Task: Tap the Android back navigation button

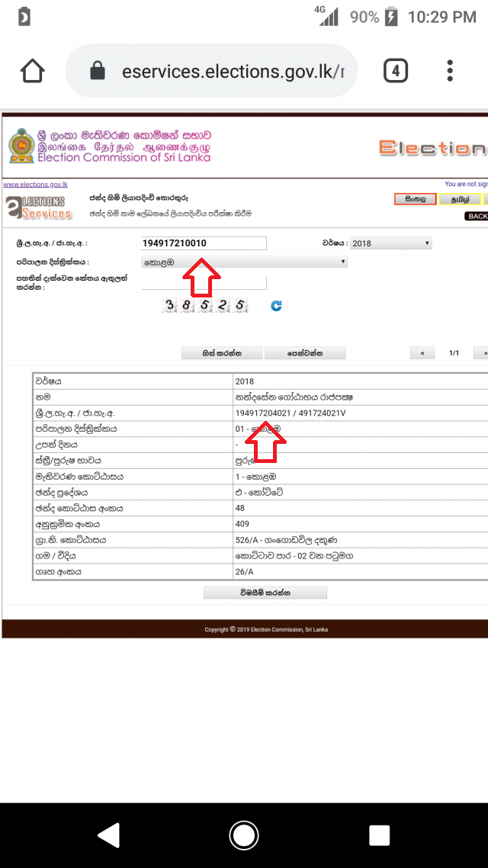Action: pyautogui.click(x=109, y=835)
